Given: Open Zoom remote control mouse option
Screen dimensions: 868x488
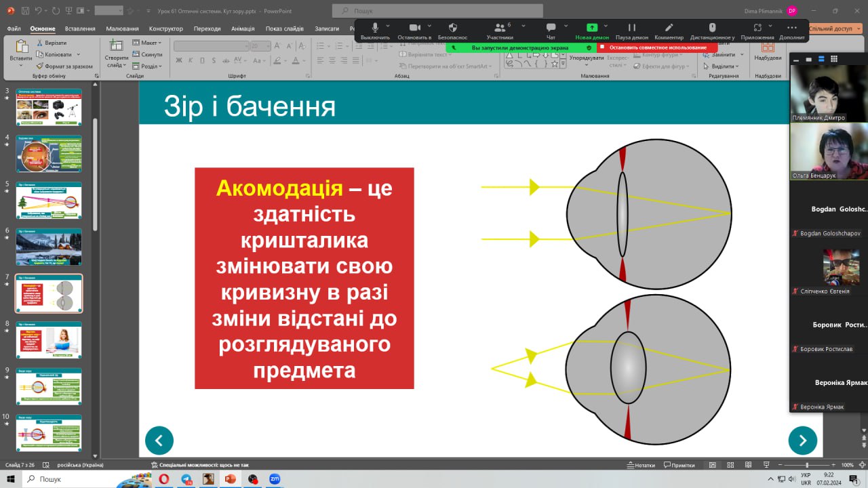Looking at the screenshot, I should pyautogui.click(x=712, y=28).
